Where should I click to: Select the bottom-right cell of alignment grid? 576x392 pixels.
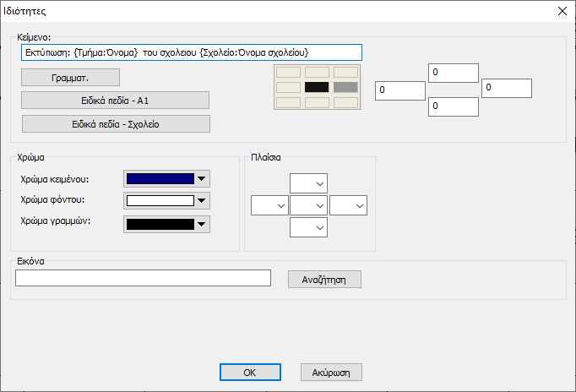345,102
